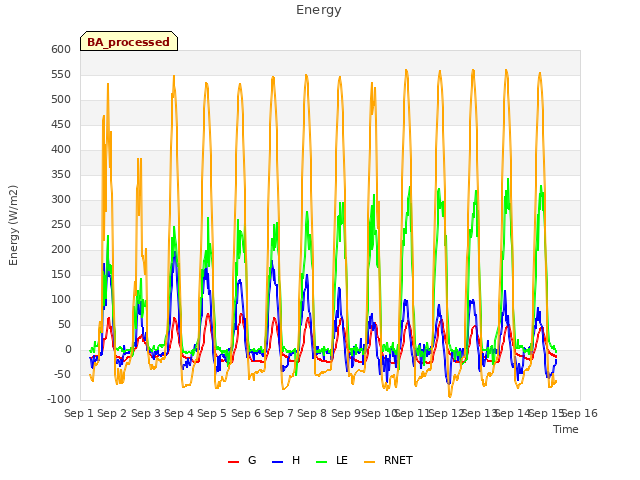Click the Sep 1 x-axis tick label
Screen dimensions: 640x480
pyautogui.click(x=79, y=413)
